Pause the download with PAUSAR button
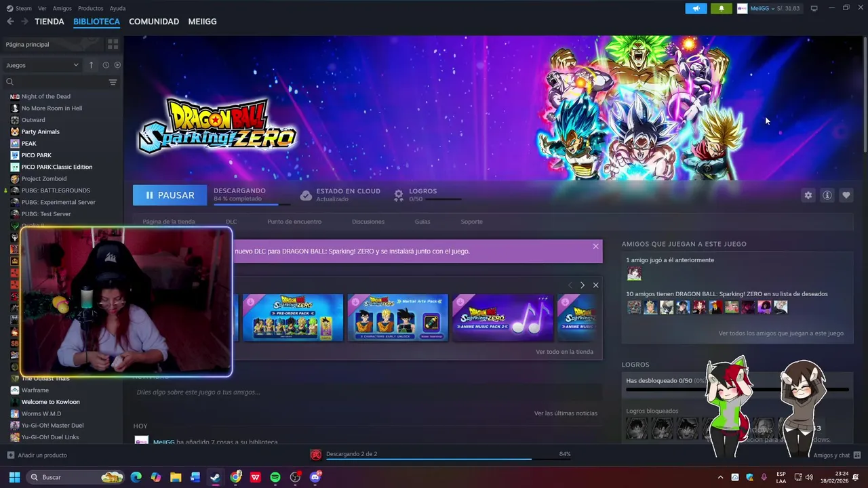868x488 pixels. (170, 195)
